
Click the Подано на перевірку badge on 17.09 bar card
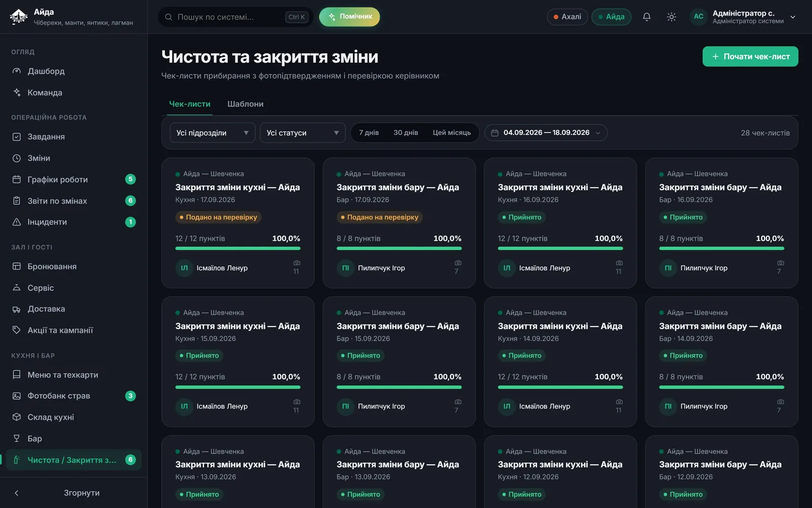click(x=380, y=217)
